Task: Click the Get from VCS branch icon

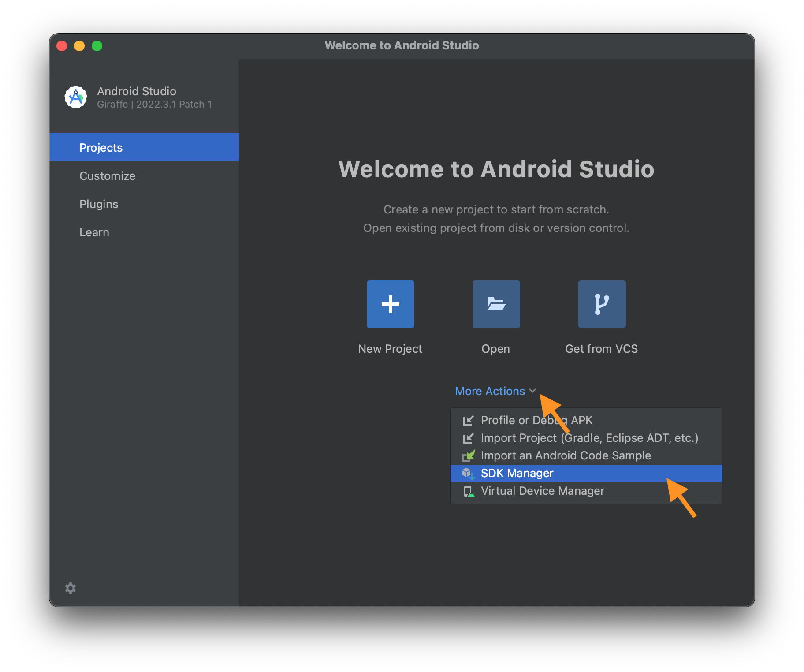Action: pos(602,304)
